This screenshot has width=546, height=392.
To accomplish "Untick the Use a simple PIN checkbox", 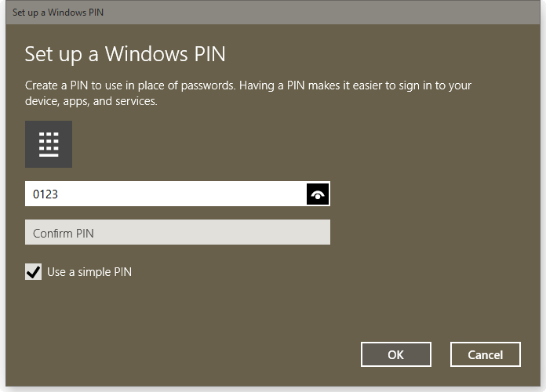I will [x=34, y=272].
